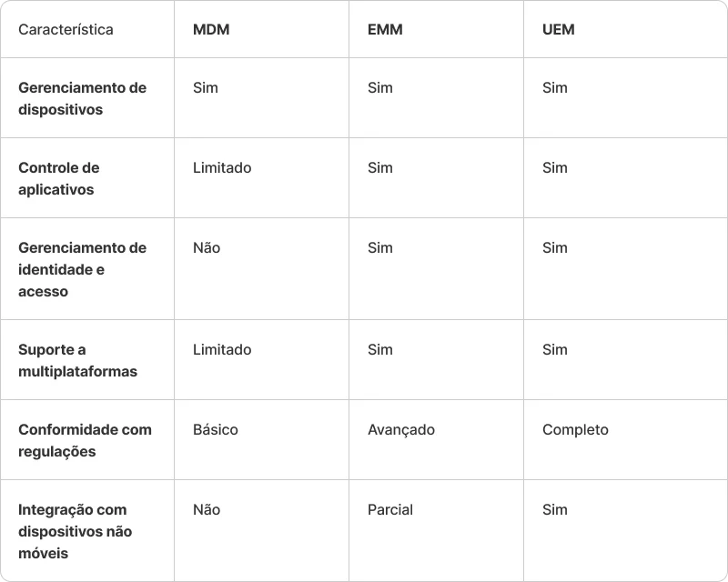
Task: Click the Característica column header
Action: click(x=66, y=29)
